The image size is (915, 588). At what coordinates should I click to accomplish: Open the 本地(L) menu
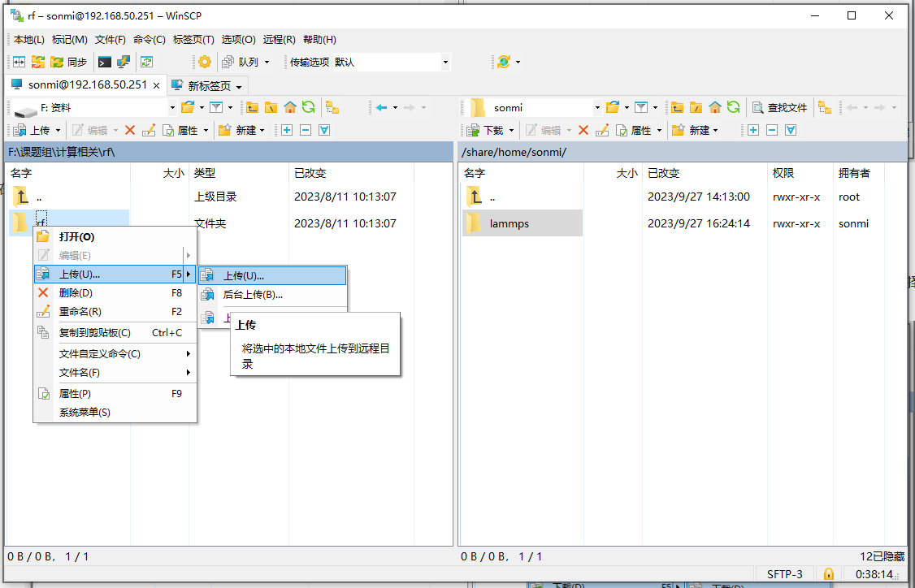[29, 40]
